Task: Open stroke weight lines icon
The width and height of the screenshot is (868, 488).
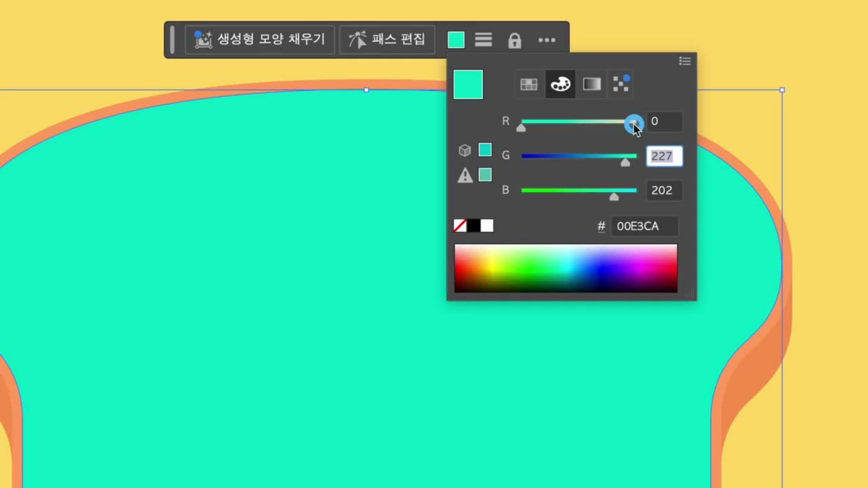Action: [483, 40]
